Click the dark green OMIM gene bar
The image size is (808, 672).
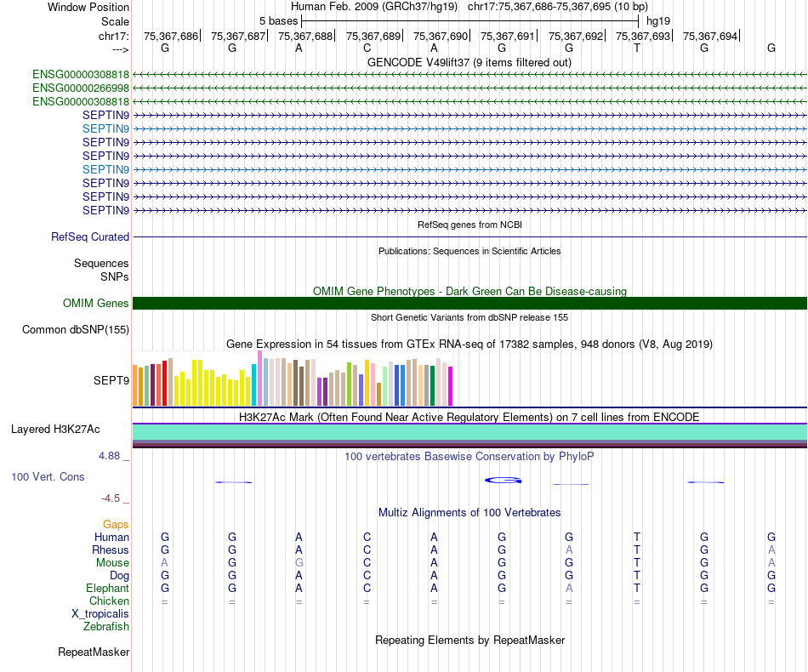point(469,304)
